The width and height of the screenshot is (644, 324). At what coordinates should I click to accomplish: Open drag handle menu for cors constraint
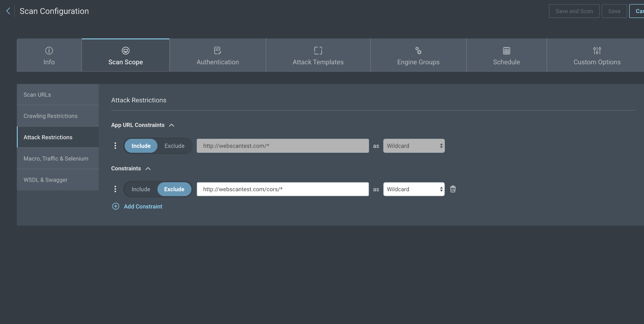115,189
